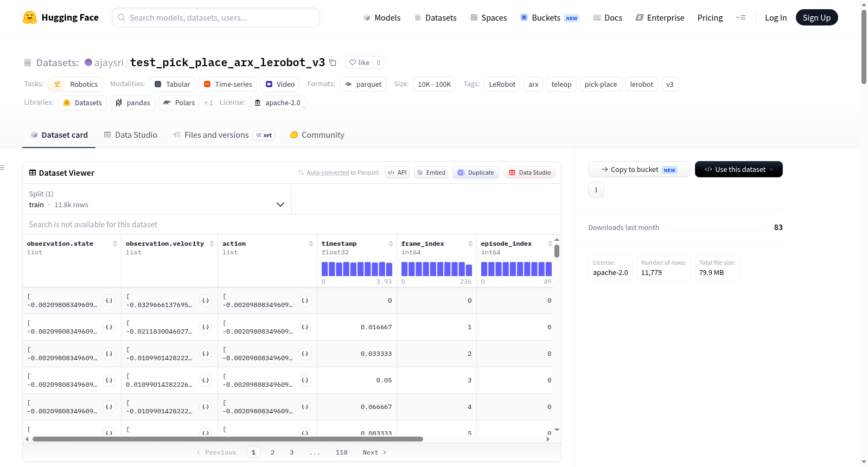This screenshot has height=467, width=868.
Task: Jump to page 118
Action: pyautogui.click(x=342, y=452)
